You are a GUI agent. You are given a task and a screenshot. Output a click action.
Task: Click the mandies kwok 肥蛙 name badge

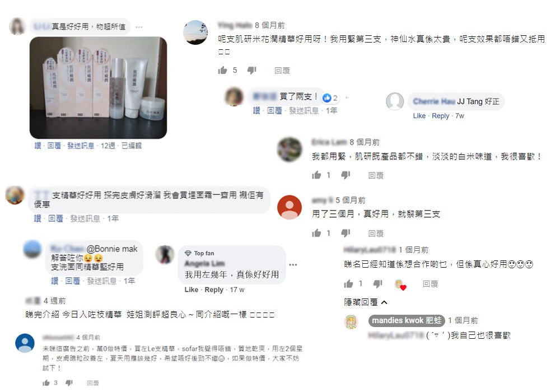[x=407, y=320]
